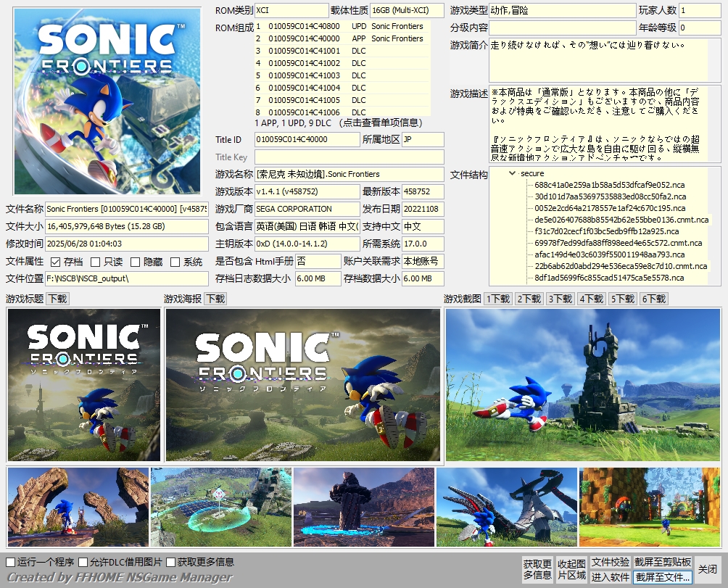728x588 pixels.
Task: Download screenshot with 4下载 button
Action: pos(592,299)
